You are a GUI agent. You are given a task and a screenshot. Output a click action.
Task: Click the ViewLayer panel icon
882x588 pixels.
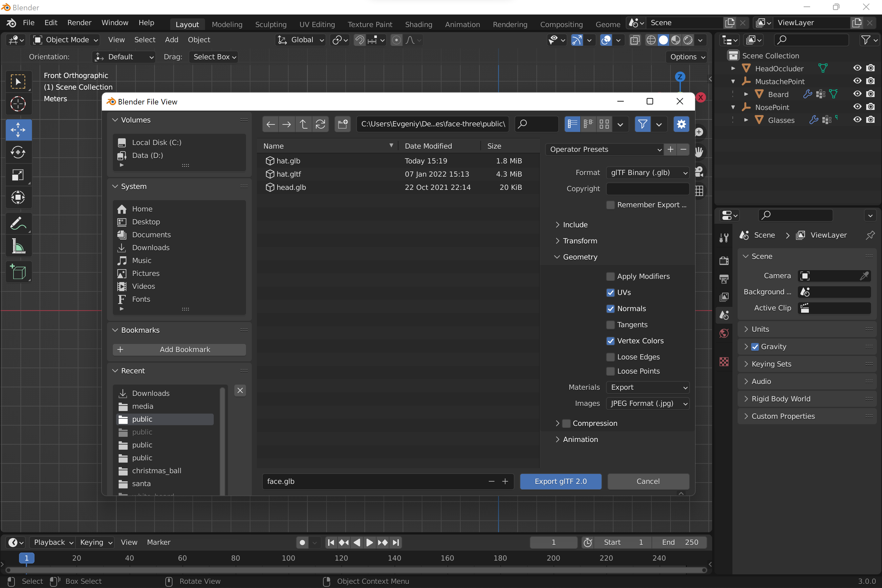point(801,235)
